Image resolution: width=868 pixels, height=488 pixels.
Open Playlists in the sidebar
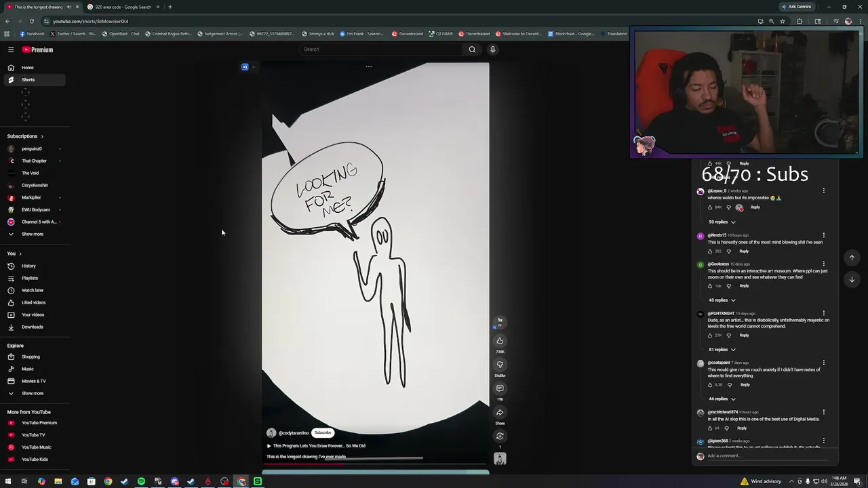(33, 278)
